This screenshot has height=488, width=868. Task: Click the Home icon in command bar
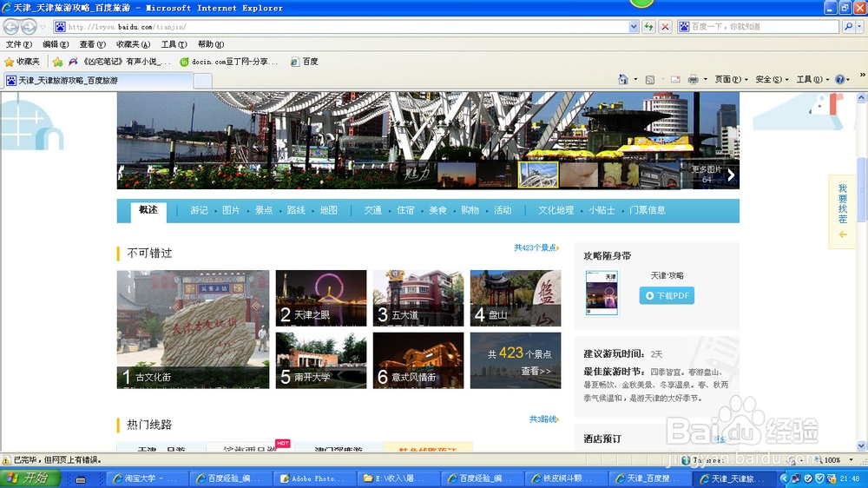tap(623, 79)
